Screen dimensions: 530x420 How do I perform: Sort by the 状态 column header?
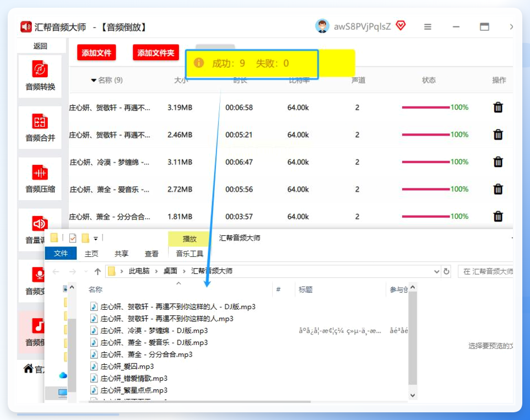click(429, 80)
